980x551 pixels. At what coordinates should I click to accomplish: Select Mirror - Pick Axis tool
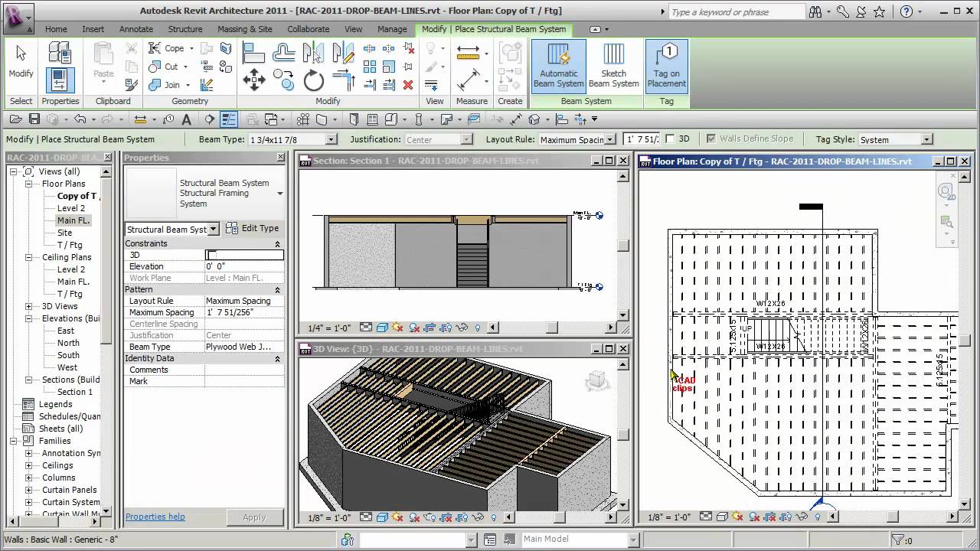pyautogui.click(x=314, y=52)
